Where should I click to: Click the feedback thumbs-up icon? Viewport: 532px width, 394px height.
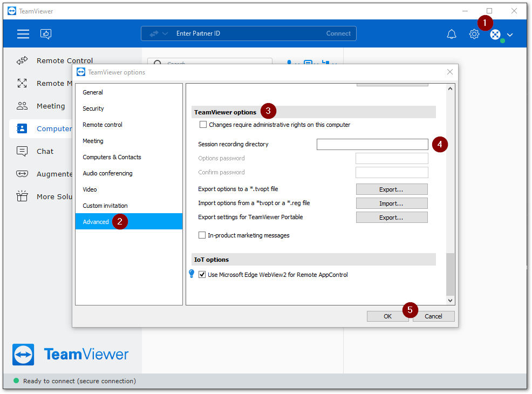46,33
